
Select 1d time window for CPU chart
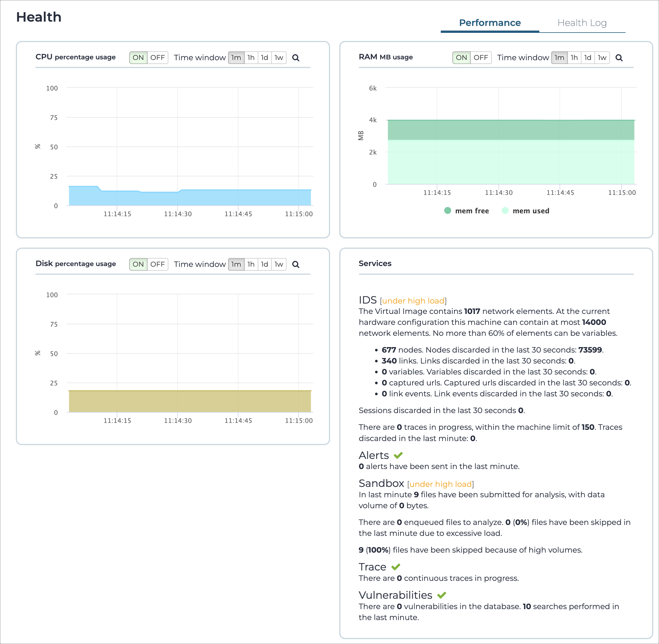point(265,57)
